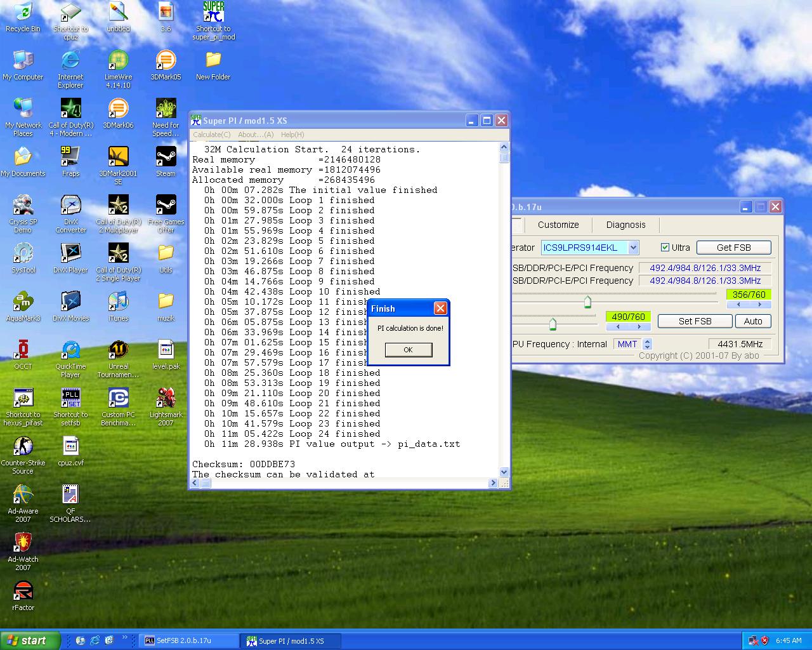Select the Shortcut to setfsb icon
This screenshot has width=812, height=650.
[70, 407]
